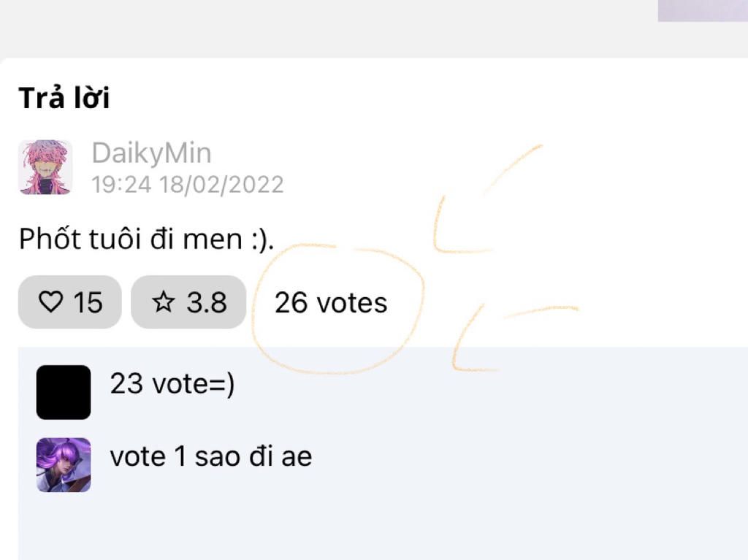This screenshot has width=748, height=560.
Task: Click the ":)." smiley ending the comment
Action: pos(262,239)
